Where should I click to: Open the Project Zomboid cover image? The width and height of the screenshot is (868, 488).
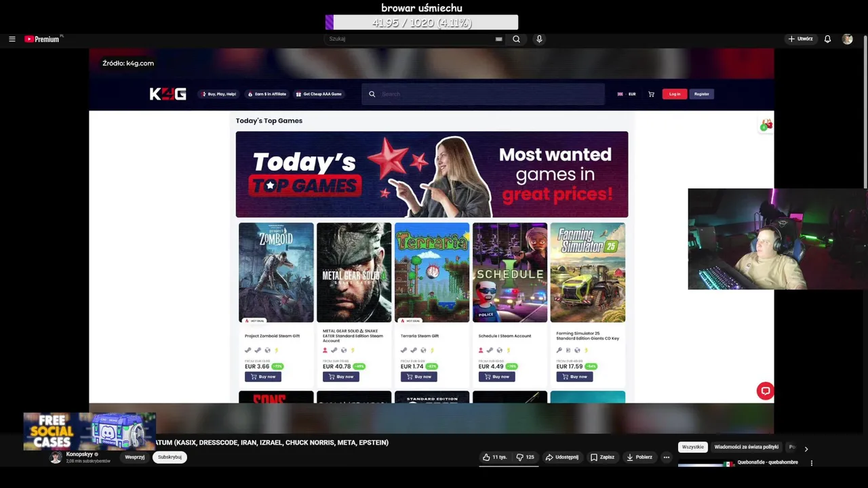276,272
